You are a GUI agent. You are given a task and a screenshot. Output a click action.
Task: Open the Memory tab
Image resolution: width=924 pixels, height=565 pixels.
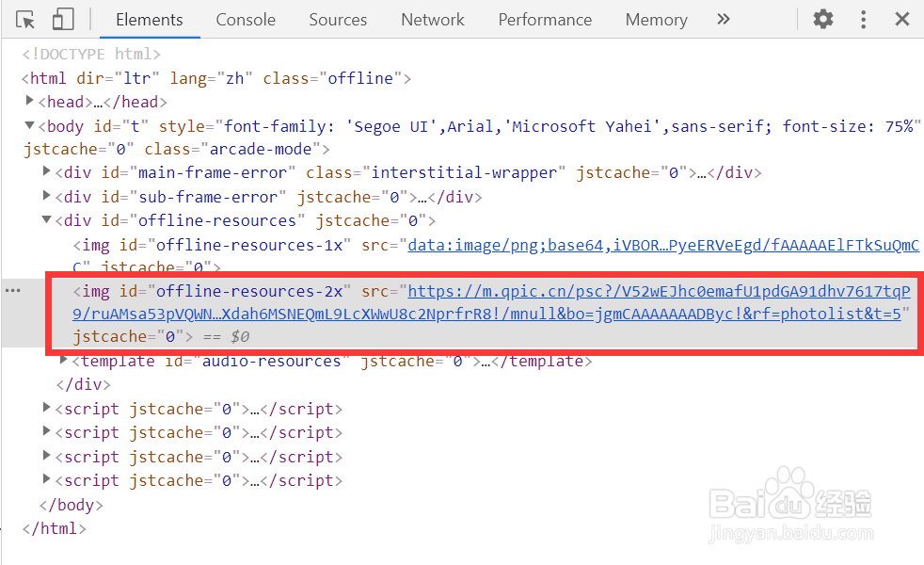pos(657,20)
